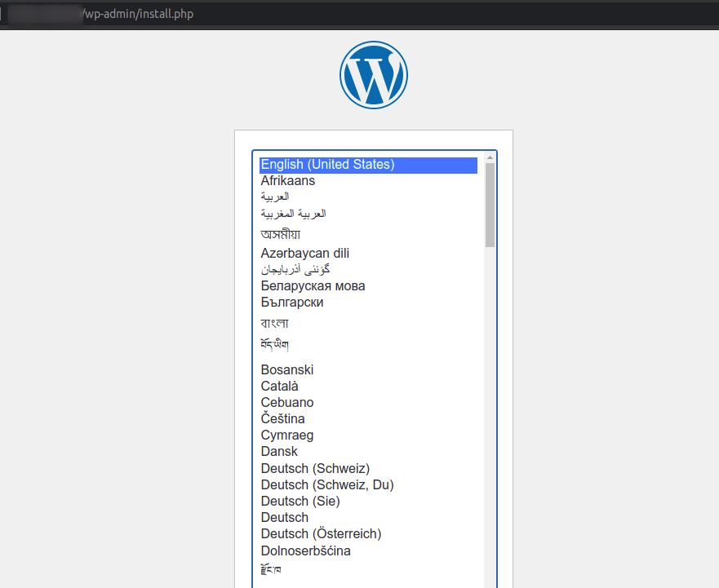Viewport: 719px width, 588px height.
Task: Select the standard Arabic entry العربية
Action: (368, 197)
